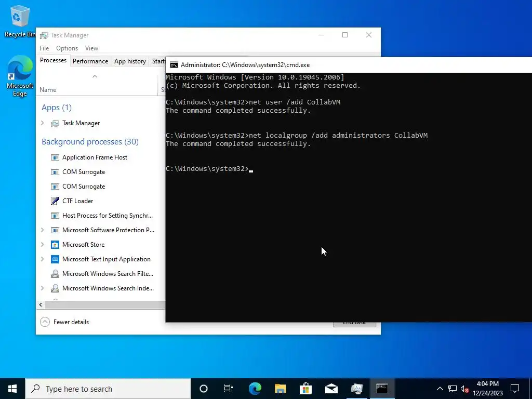Click the Task Manager horizontal scrollbar track
This screenshot has width=532, height=399.
point(105,304)
